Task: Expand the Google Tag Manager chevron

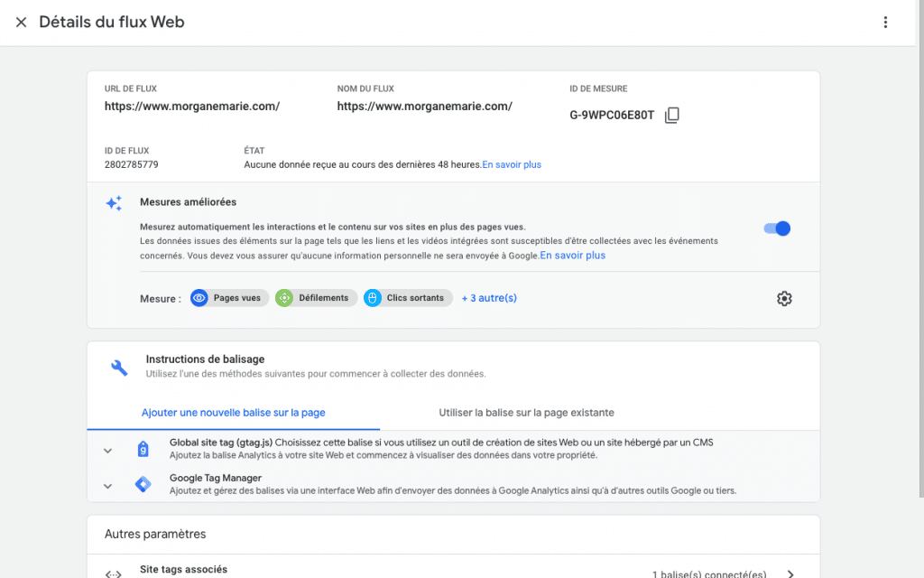Action: (107, 486)
